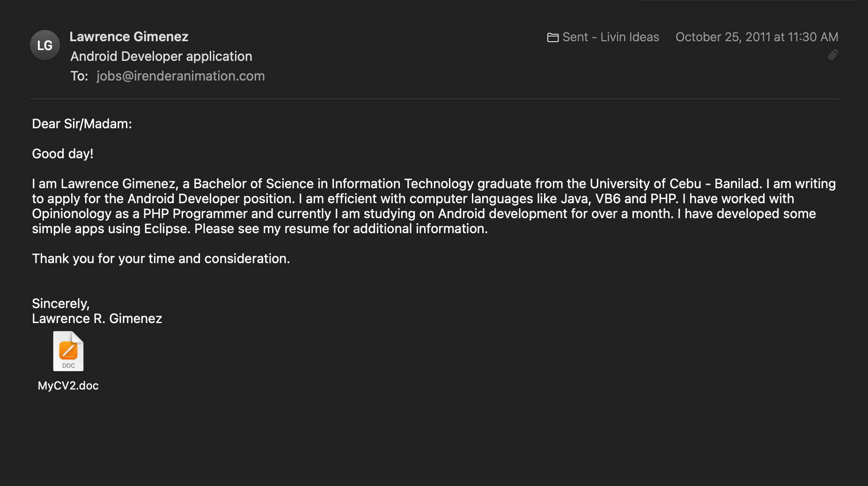Click the 'Sent - Livin Ideas' mailbox label
The width and height of the screenshot is (868, 486).
pyautogui.click(x=611, y=37)
